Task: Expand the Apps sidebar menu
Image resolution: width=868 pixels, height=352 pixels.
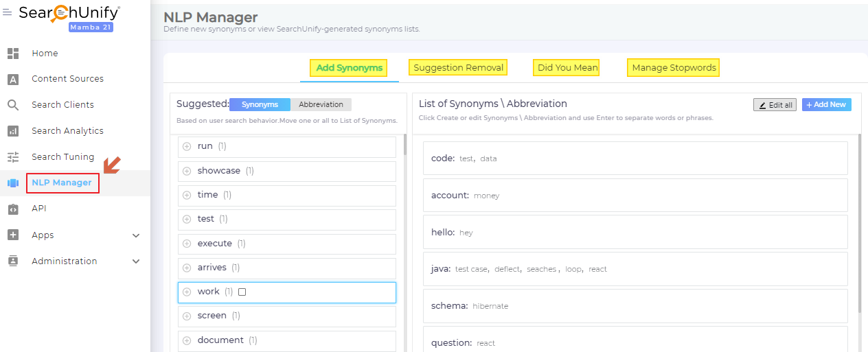Action: tap(135, 235)
